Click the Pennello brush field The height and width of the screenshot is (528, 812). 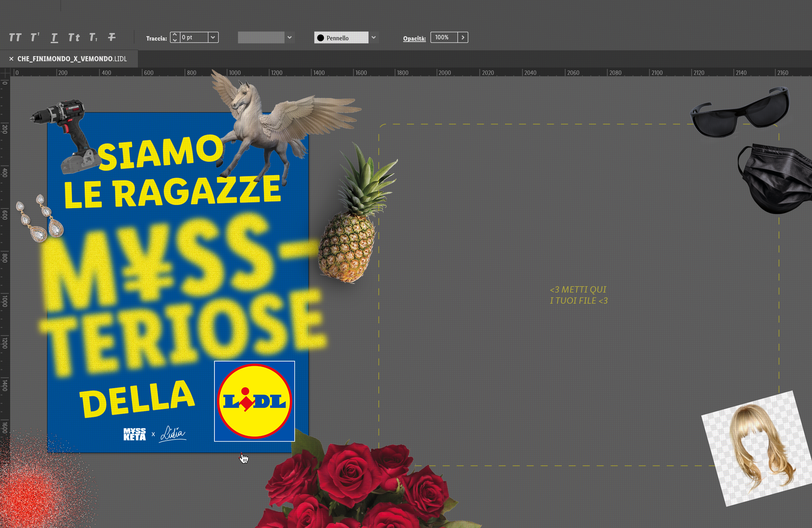[x=341, y=37]
